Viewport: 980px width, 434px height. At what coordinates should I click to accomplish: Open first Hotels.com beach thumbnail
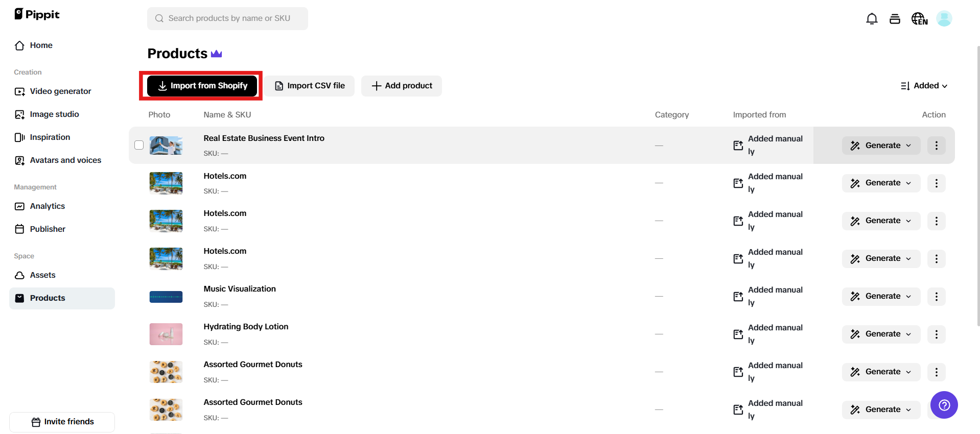[x=166, y=183]
